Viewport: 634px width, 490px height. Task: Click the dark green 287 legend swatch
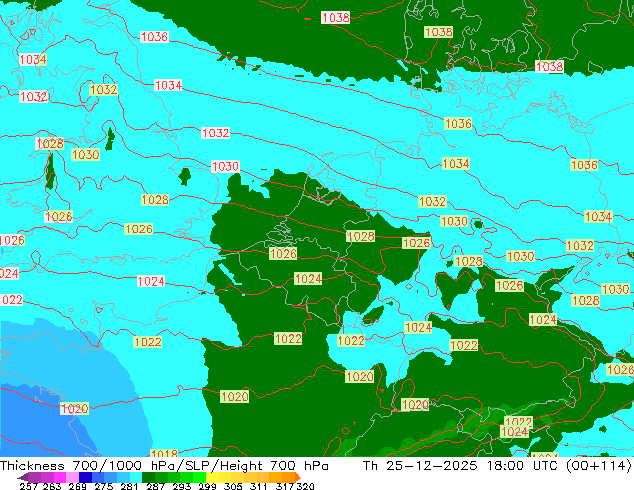point(148,477)
